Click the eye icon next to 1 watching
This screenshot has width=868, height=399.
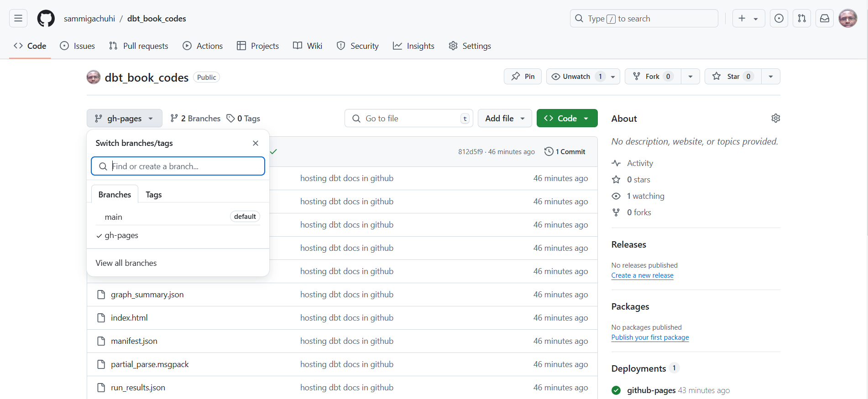pos(616,196)
